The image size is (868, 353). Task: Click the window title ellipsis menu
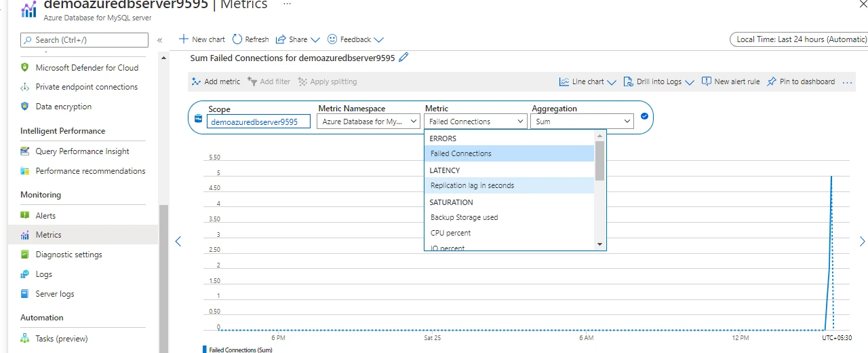coord(288,4)
